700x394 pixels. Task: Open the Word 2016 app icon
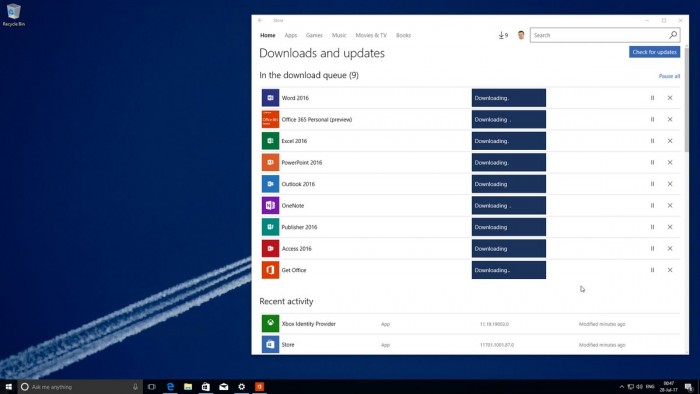point(270,98)
